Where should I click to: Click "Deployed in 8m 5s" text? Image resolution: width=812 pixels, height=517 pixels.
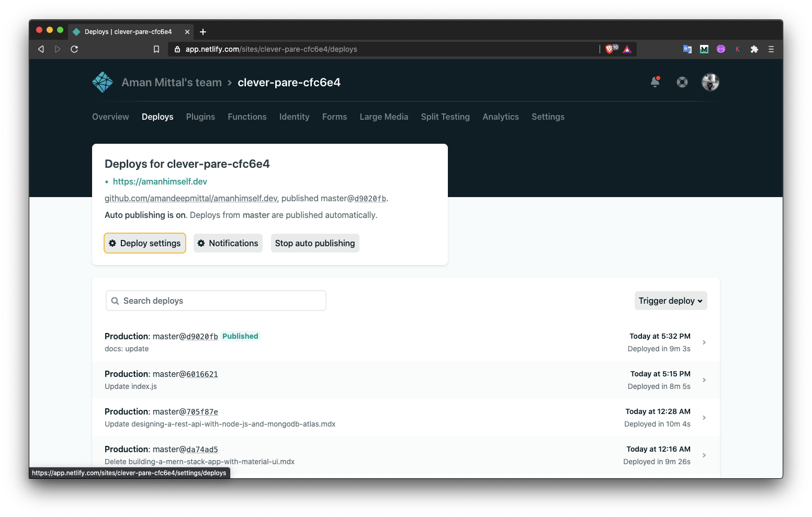[659, 386]
